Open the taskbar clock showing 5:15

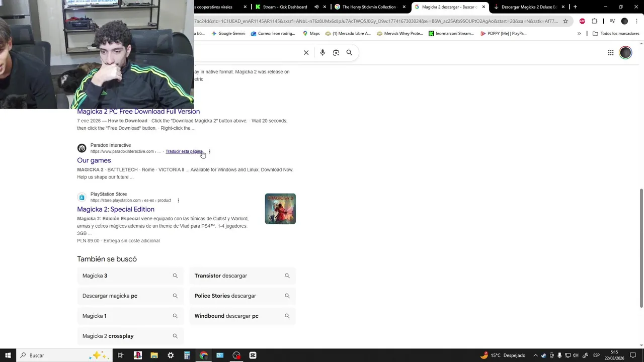pyautogui.click(x=614, y=355)
